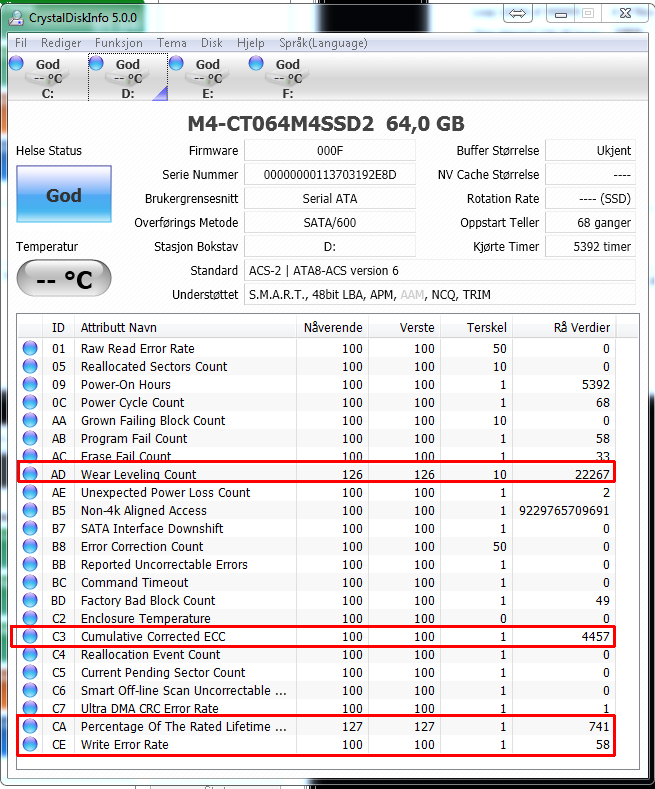Select the Ultra DMA CRC Error Rate row
This screenshot has height=789, width=655.
317,708
